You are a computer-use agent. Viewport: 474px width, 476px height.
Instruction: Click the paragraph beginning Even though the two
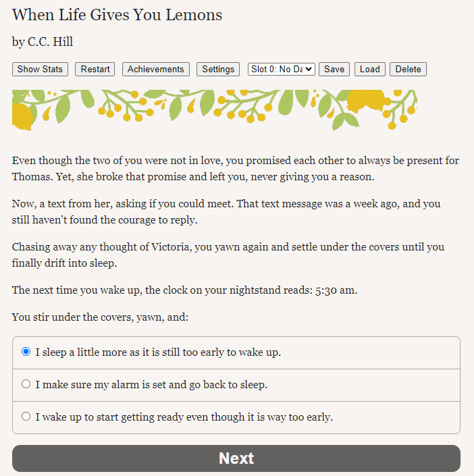(x=236, y=169)
